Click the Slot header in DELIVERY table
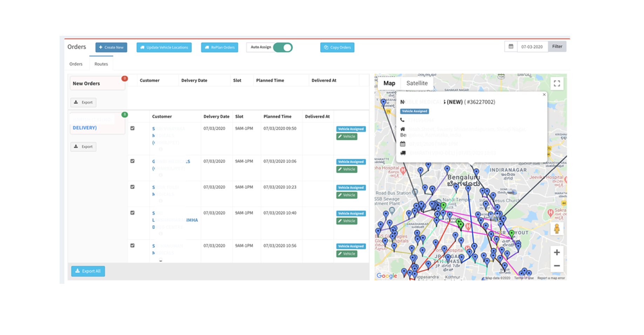Screen dimensions: 644x335 pos(239,116)
